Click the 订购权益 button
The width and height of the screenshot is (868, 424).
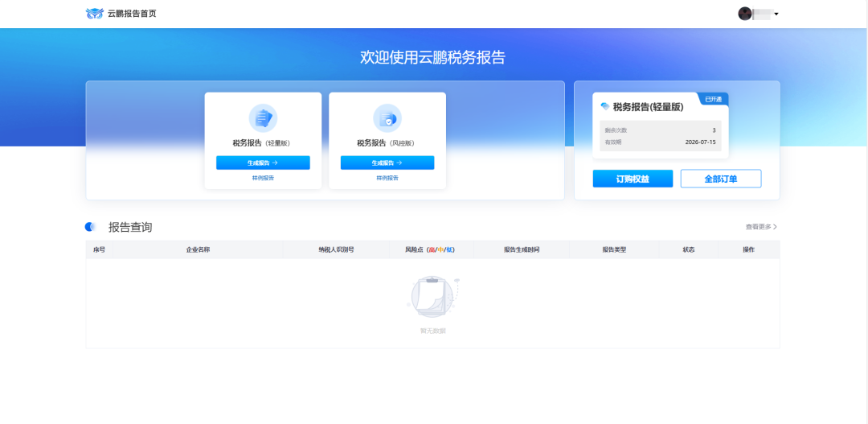tap(633, 179)
